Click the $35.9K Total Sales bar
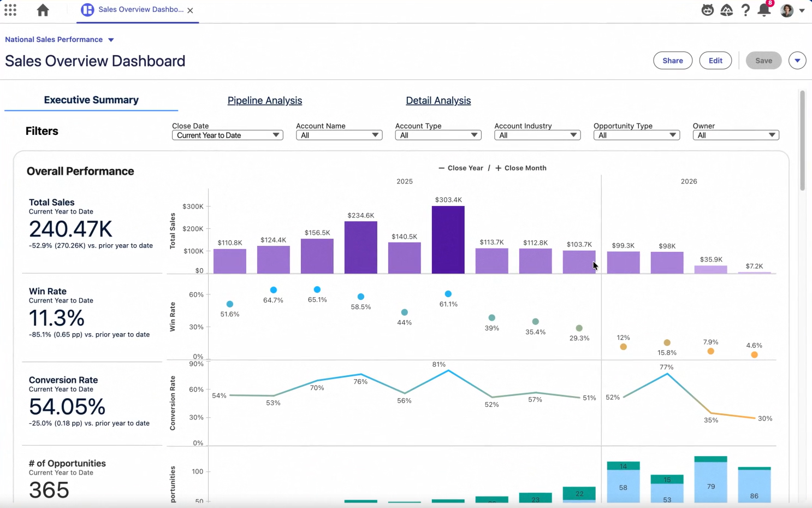This screenshot has width=812, height=508. (711, 269)
